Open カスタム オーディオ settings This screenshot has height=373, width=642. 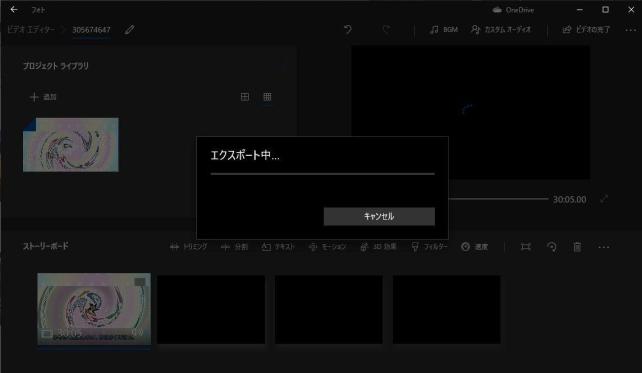(x=501, y=29)
